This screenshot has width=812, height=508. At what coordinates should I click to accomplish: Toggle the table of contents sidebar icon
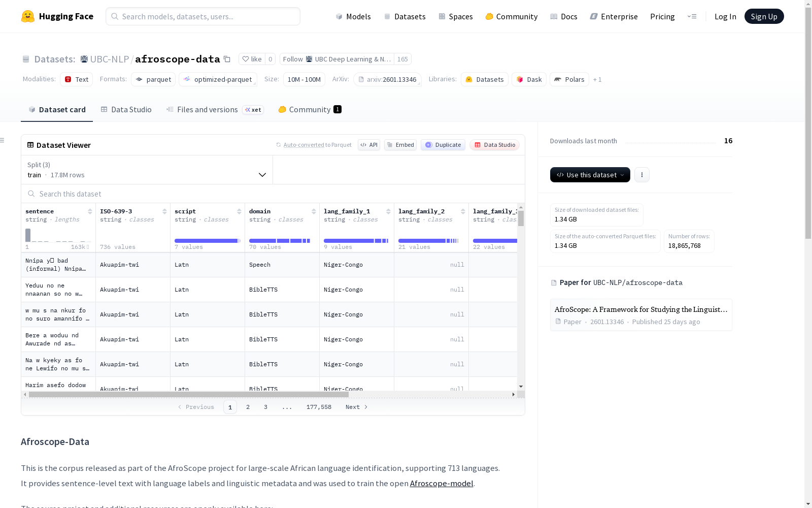(x=3, y=140)
